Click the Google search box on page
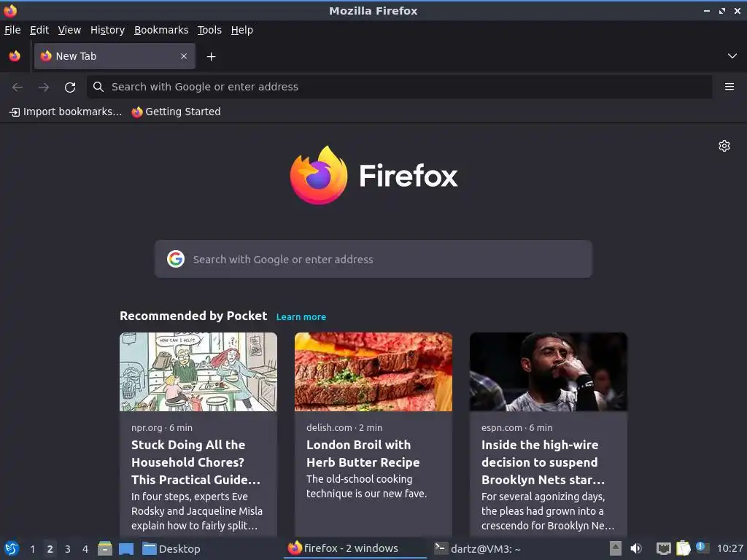 pyautogui.click(x=373, y=259)
